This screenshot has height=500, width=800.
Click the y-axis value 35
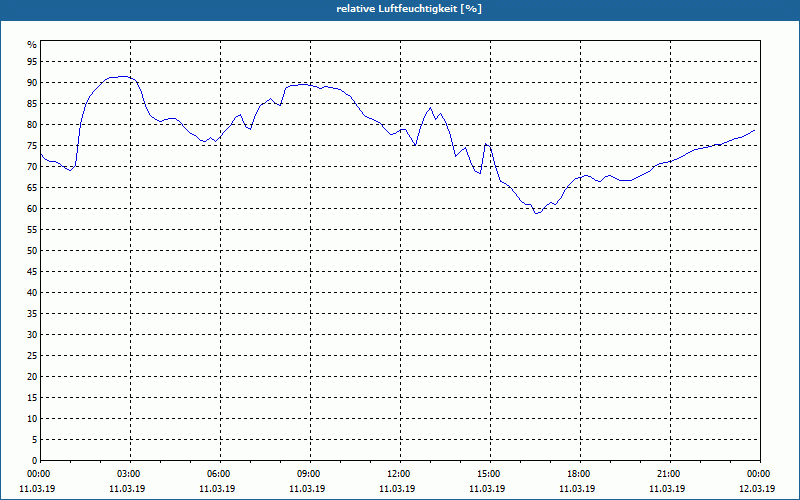click(x=32, y=314)
